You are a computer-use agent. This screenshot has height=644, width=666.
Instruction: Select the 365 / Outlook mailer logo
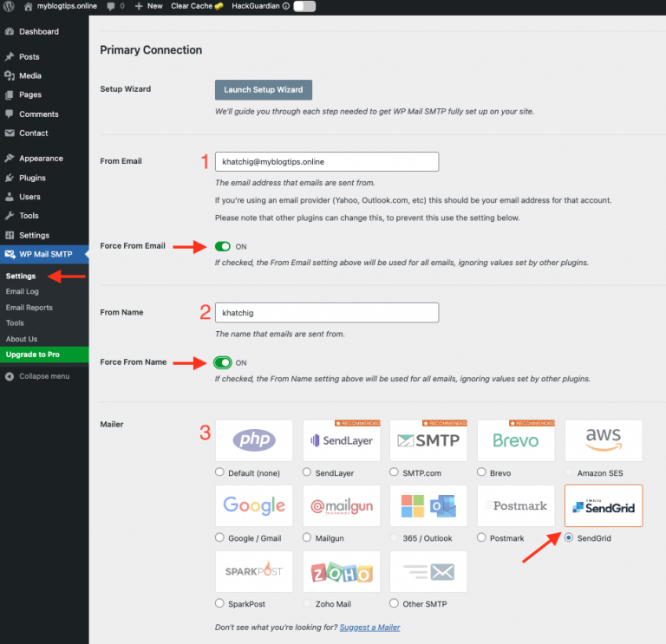pyautogui.click(x=428, y=505)
